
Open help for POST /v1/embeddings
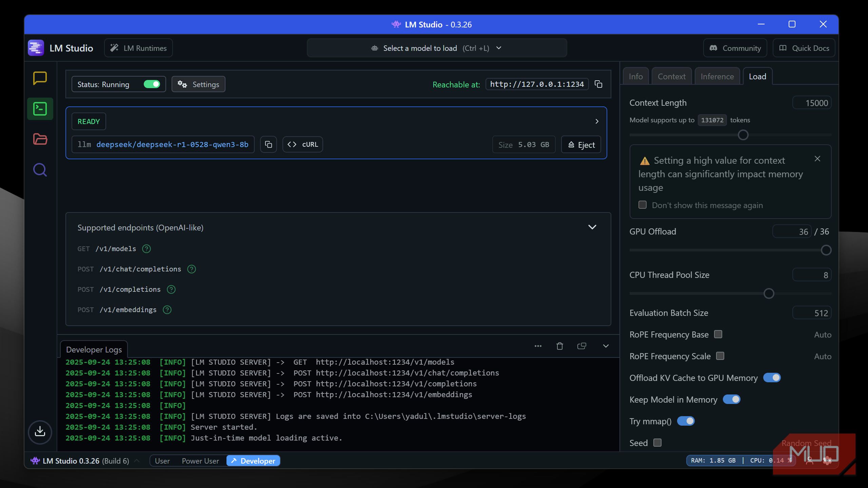(x=167, y=310)
